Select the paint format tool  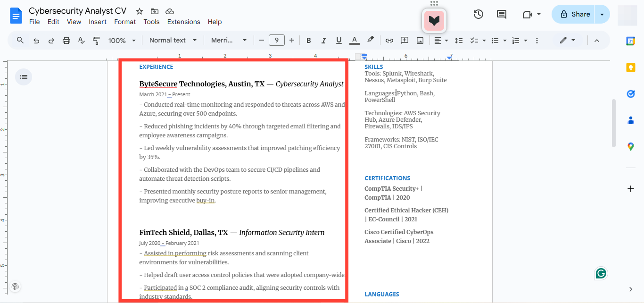click(x=96, y=41)
